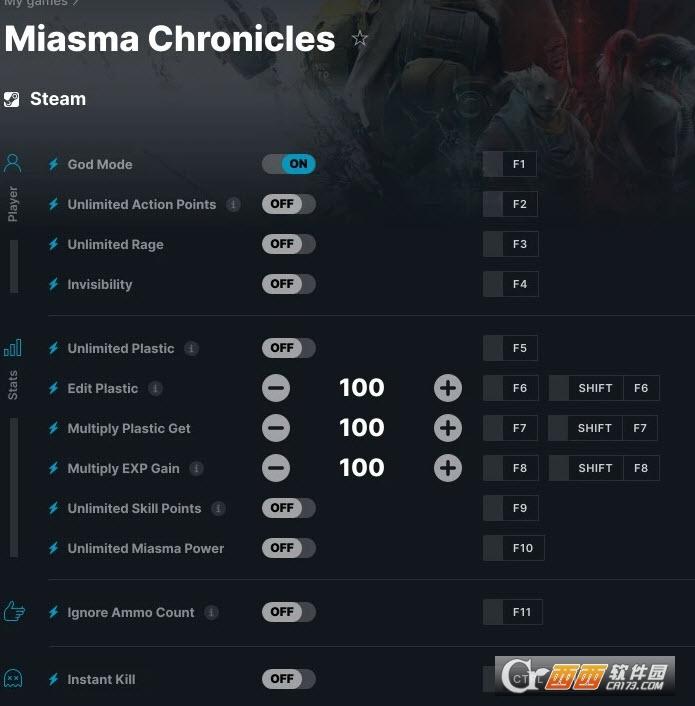The height and width of the screenshot is (706, 695).
Task: Go to My games breadcrumb link
Action: [x=35, y=3]
